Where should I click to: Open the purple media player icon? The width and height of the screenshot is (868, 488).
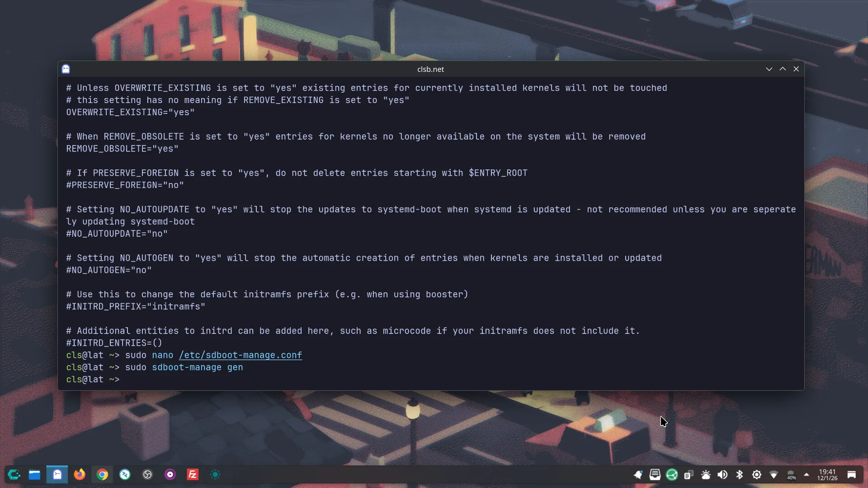click(170, 474)
